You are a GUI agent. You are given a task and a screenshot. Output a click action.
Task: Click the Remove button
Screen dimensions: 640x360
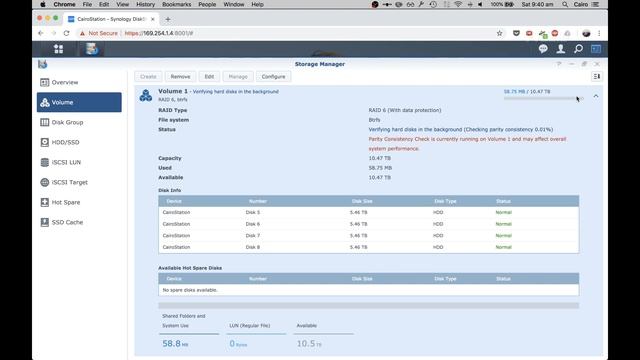(180, 77)
